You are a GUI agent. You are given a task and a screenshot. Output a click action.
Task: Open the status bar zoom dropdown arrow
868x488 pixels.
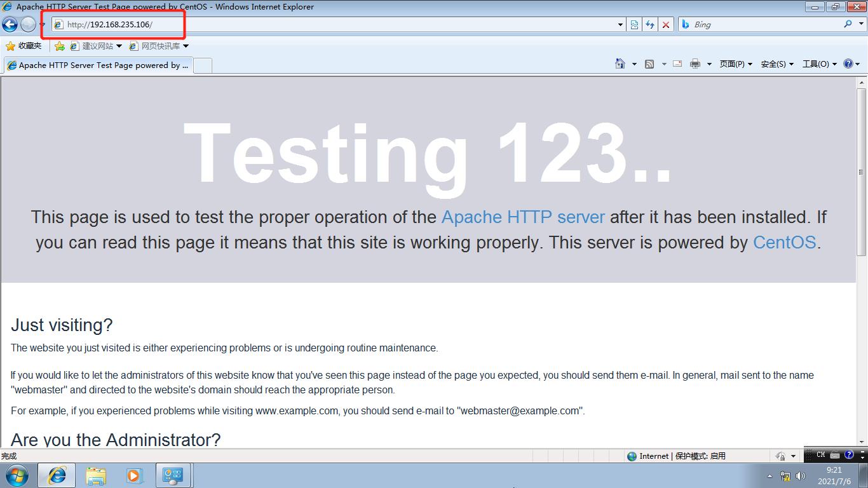(793, 457)
